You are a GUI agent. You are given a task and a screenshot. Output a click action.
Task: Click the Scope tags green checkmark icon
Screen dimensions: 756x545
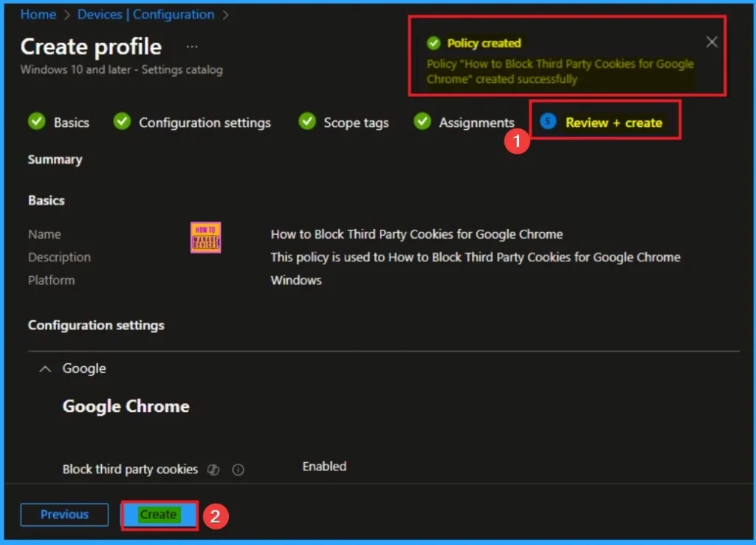307,121
